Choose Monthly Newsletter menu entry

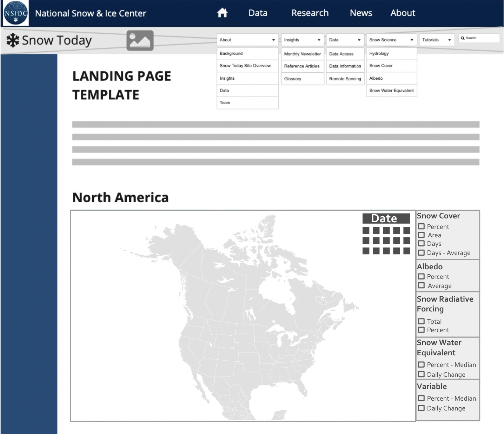click(x=302, y=54)
